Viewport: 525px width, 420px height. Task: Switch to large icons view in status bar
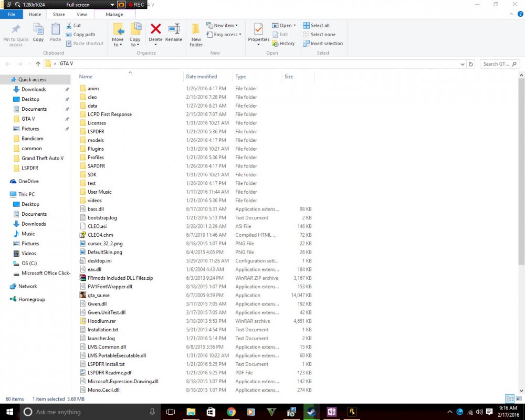(x=519, y=398)
